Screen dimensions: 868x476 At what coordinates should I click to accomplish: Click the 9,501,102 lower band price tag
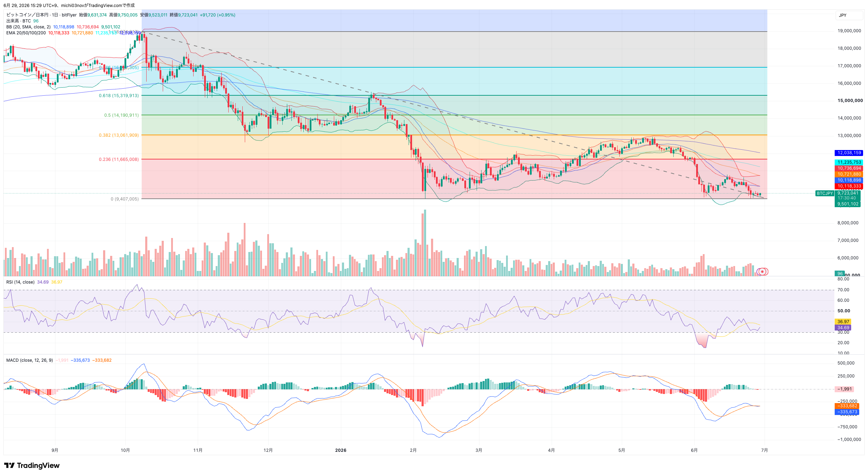pos(848,204)
